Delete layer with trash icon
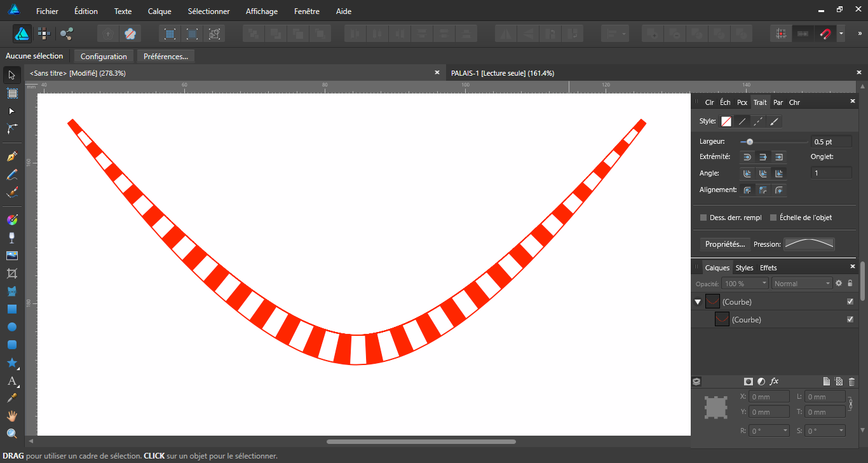This screenshot has height=463, width=868. tap(851, 382)
